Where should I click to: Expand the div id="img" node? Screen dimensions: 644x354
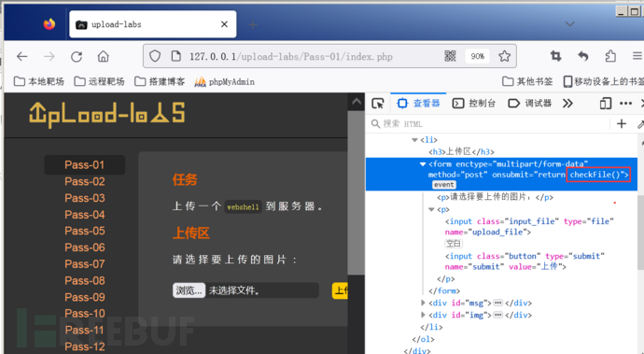tap(423, 315)
